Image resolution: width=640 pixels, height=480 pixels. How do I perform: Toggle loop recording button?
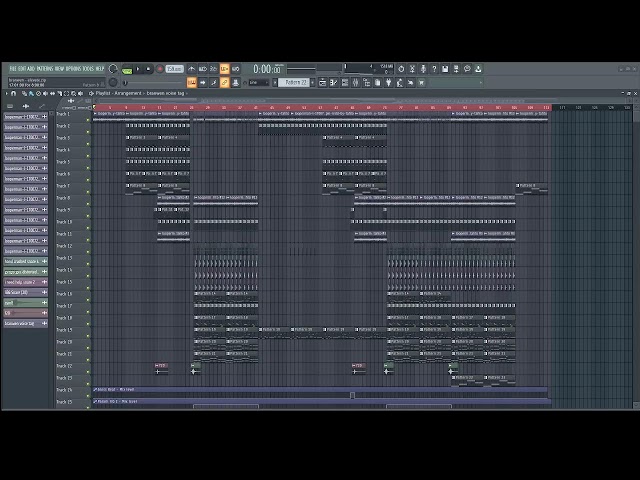[x=236, y=69]
